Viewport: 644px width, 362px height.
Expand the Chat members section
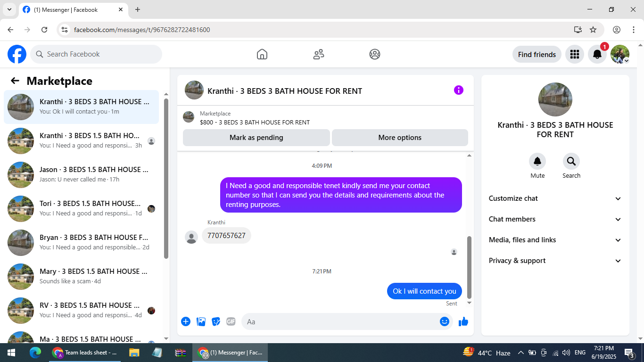pyautogui.click(x=555, y=219)
